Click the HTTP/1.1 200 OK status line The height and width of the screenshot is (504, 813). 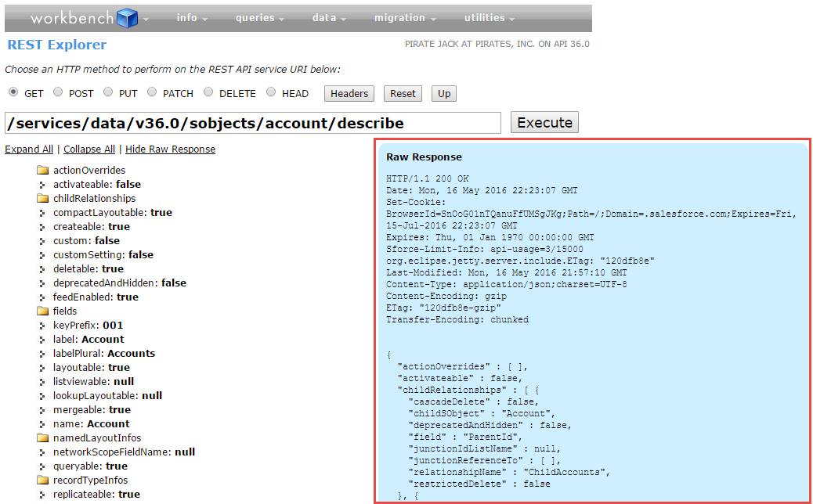pos(427,178)
